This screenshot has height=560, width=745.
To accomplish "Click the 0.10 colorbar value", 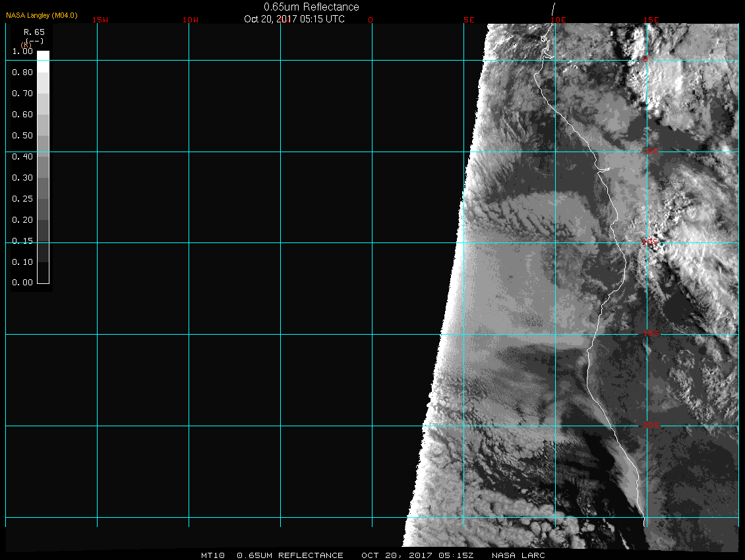I will tap(22, 262).
